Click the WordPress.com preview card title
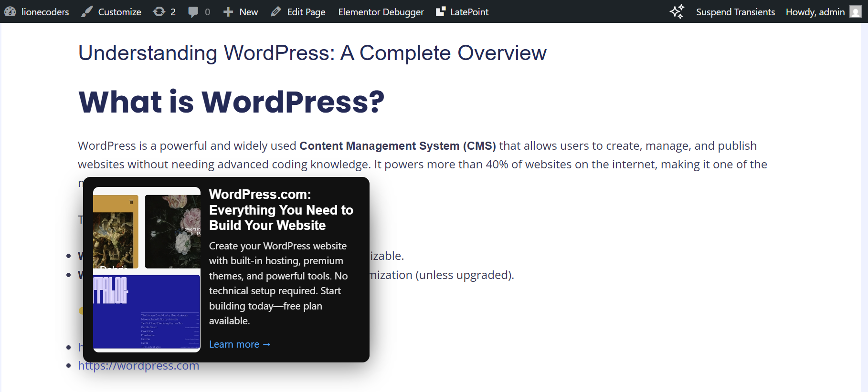 (x=281, y=210)
